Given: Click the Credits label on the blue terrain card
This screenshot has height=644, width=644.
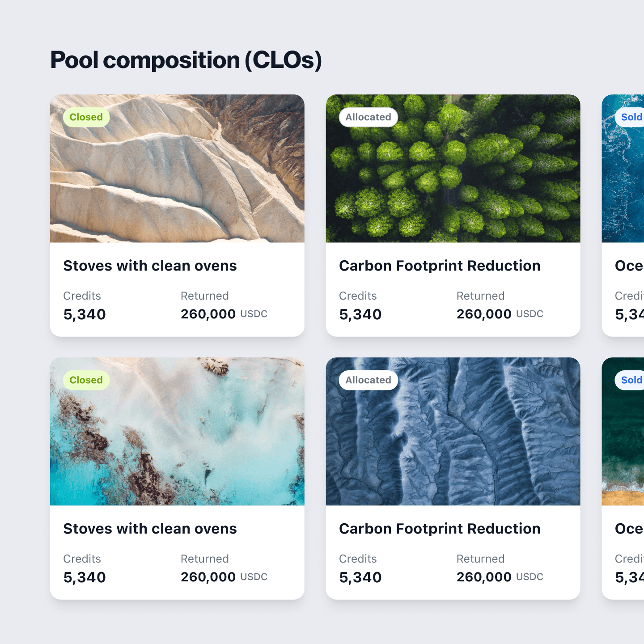Looking at the screenshot, I should (358, 559).
